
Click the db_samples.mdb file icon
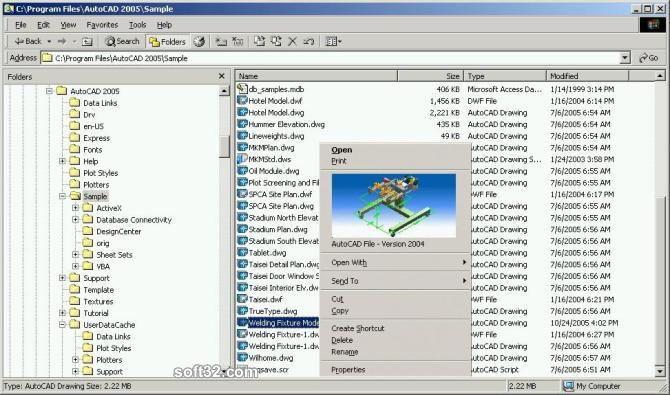(242, 88)
